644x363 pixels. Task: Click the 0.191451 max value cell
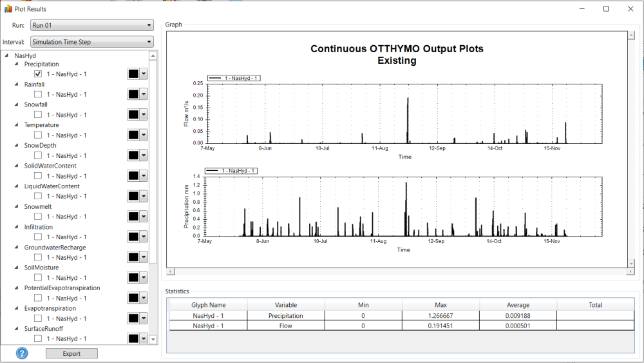point(440,326)
